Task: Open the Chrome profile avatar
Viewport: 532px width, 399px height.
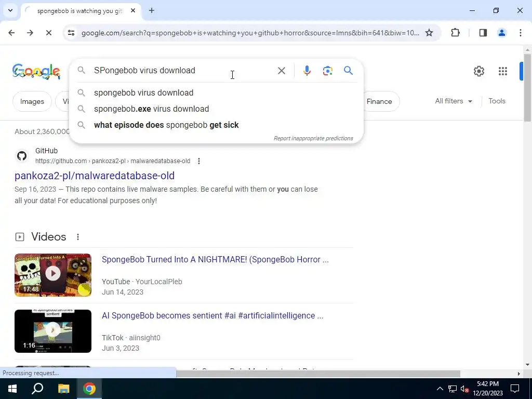Action: [502, 33]
